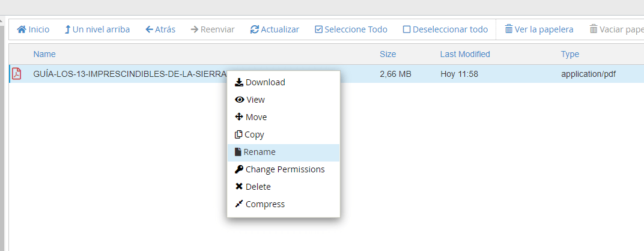Click the Download icon in context menu
The width and height of the screenshot is (644, 251).
click(x=239, y=83)
